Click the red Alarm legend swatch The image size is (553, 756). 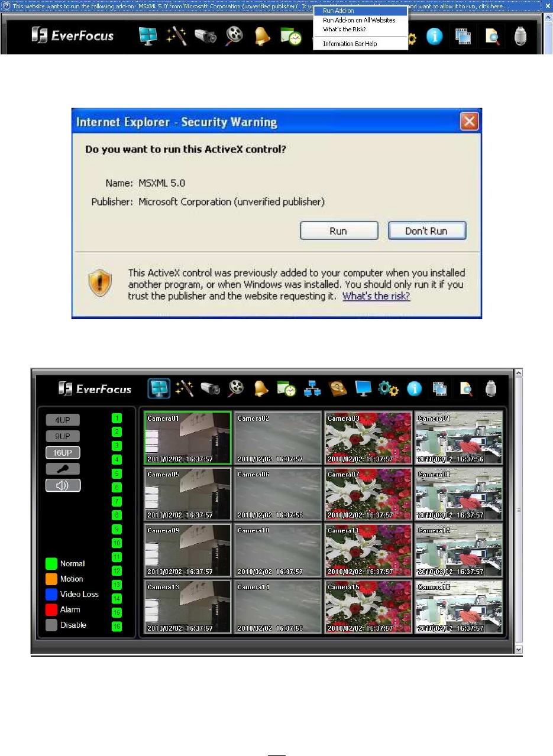point(51,610)
